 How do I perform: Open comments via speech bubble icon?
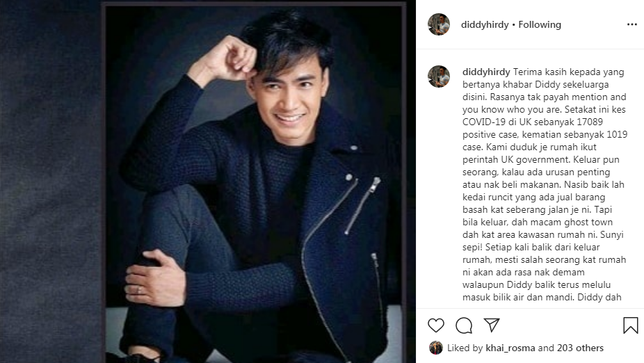tap(464, 325)
